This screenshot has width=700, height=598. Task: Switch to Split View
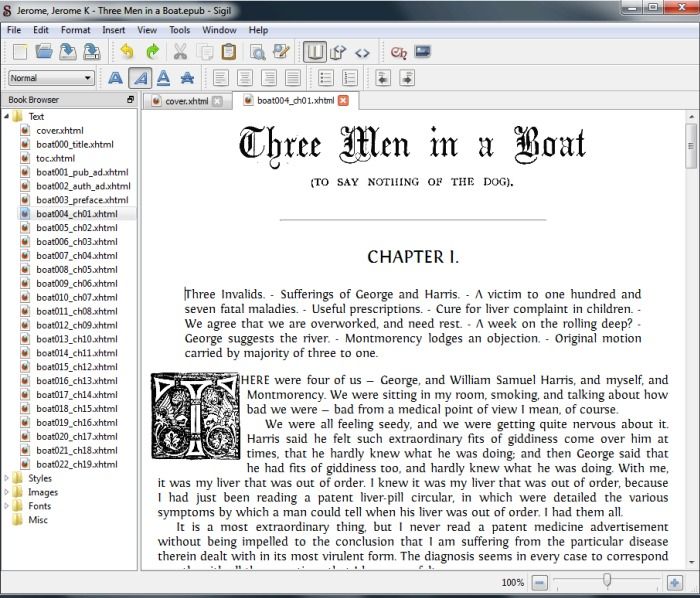coord(338,52)
